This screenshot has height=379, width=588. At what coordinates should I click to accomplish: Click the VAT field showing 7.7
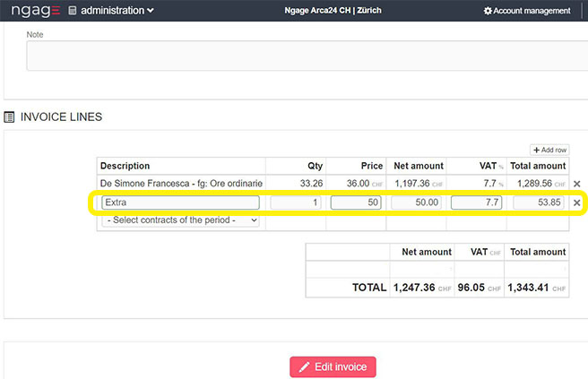[x=476, y=203]
